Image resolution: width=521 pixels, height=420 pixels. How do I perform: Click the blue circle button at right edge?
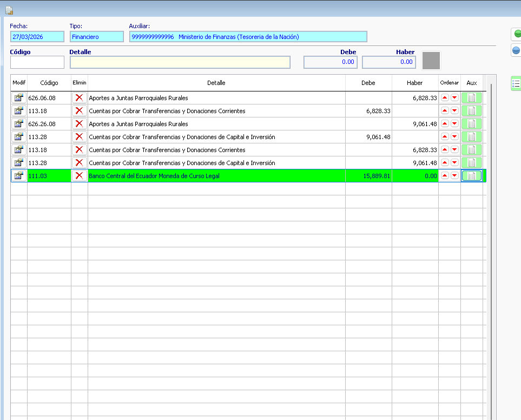[517, 50]
